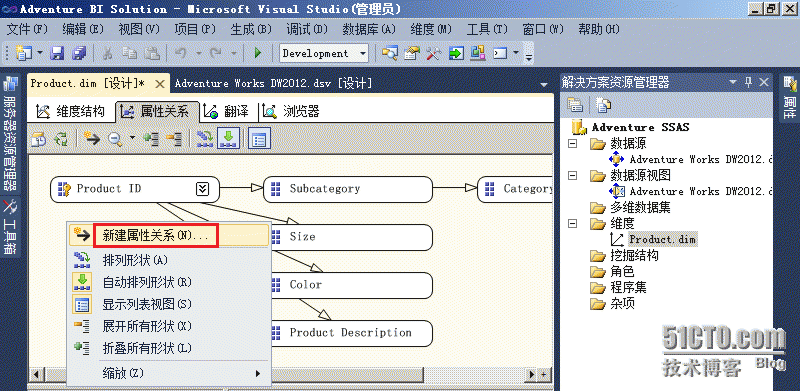
Task: Click the Reconnect/Refresh icon in designer toolbar
Action: point(61,138)
